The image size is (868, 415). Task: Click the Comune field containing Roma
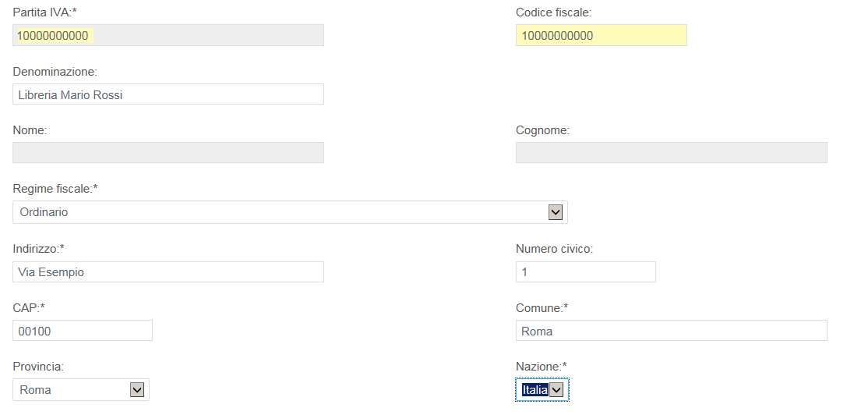click(672, 331)
